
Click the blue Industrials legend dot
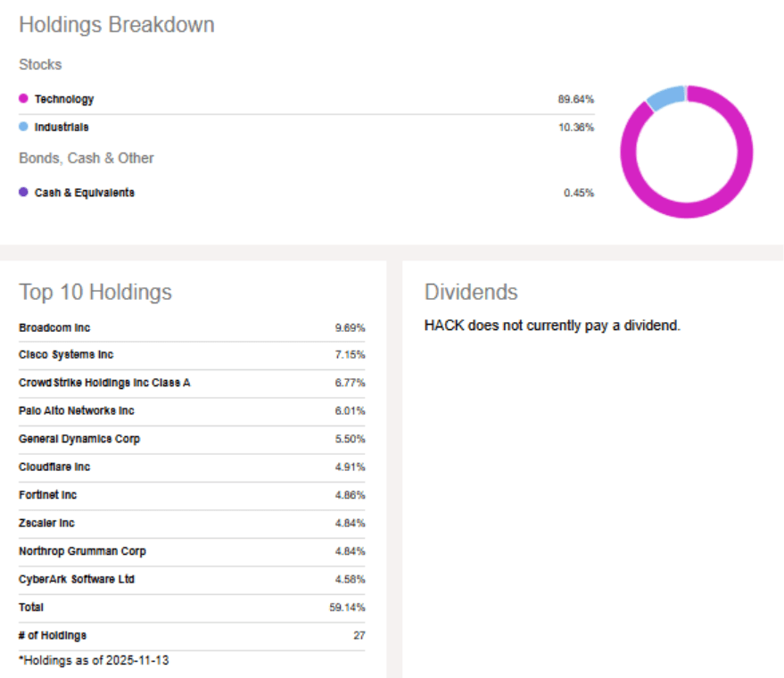click(23, 127)
